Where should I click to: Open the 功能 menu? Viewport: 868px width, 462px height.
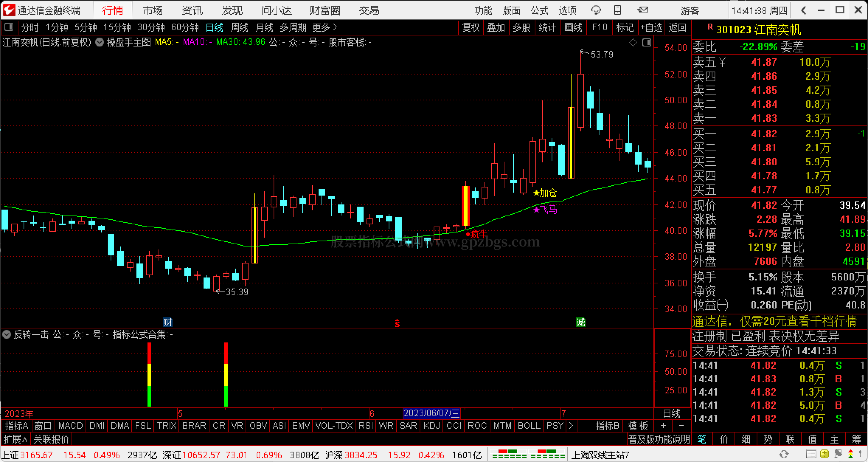[x=483, y=10]
